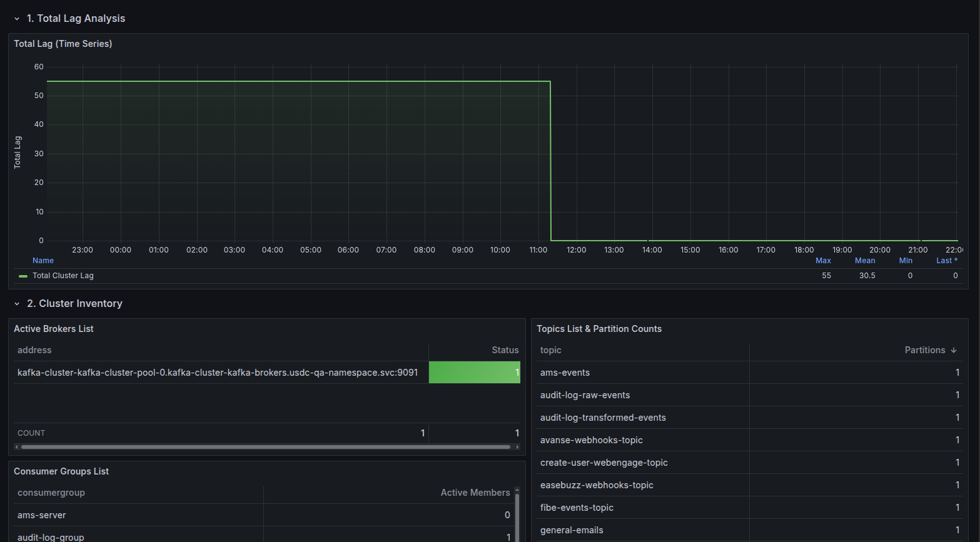Click the green Total Cluster Lag series color
This screenshot has width=980, height=542.
coord(23,276)
